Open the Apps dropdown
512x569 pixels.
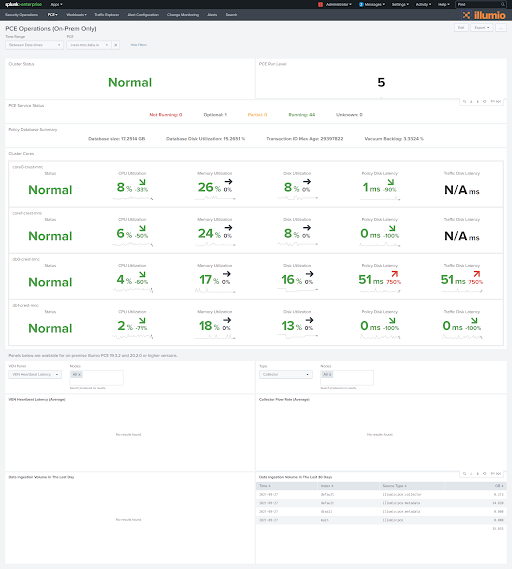[56, 4]
